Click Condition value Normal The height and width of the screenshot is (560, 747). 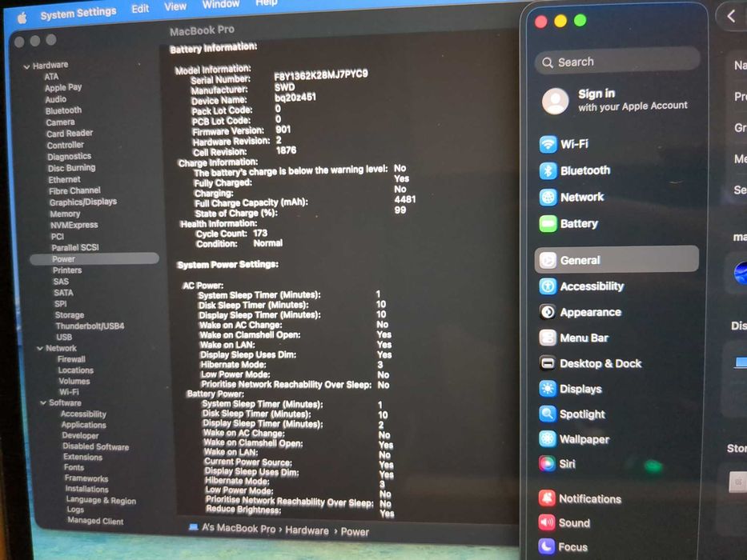267,243
